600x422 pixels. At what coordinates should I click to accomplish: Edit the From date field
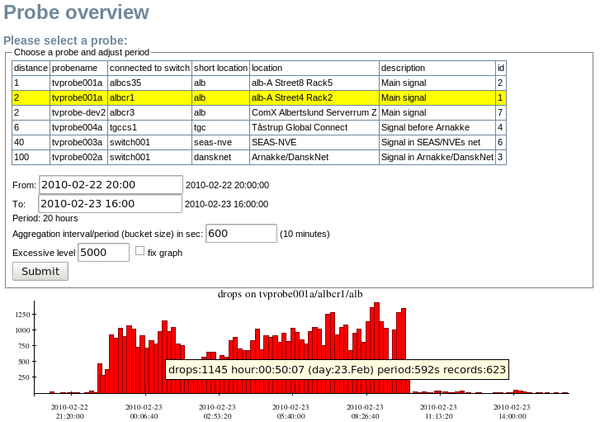tap(110, 185)
